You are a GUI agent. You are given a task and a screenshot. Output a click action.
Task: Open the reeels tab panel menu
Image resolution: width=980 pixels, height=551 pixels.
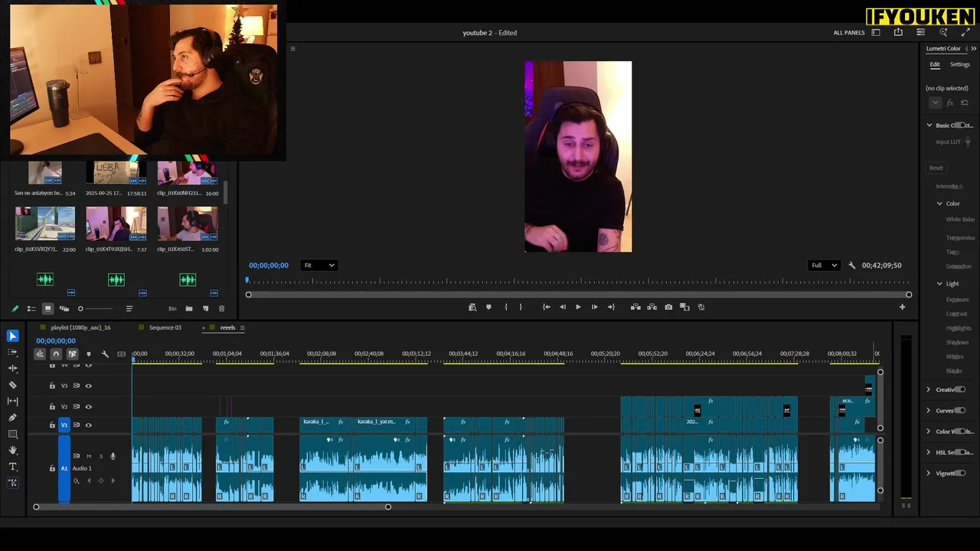(x=242, y=328)
